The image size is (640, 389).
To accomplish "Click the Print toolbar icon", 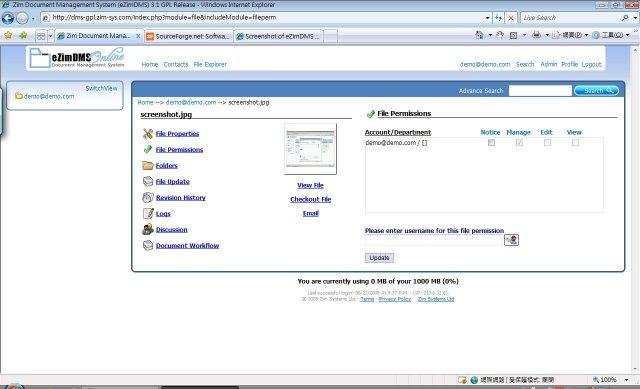I will click(536, 36).
